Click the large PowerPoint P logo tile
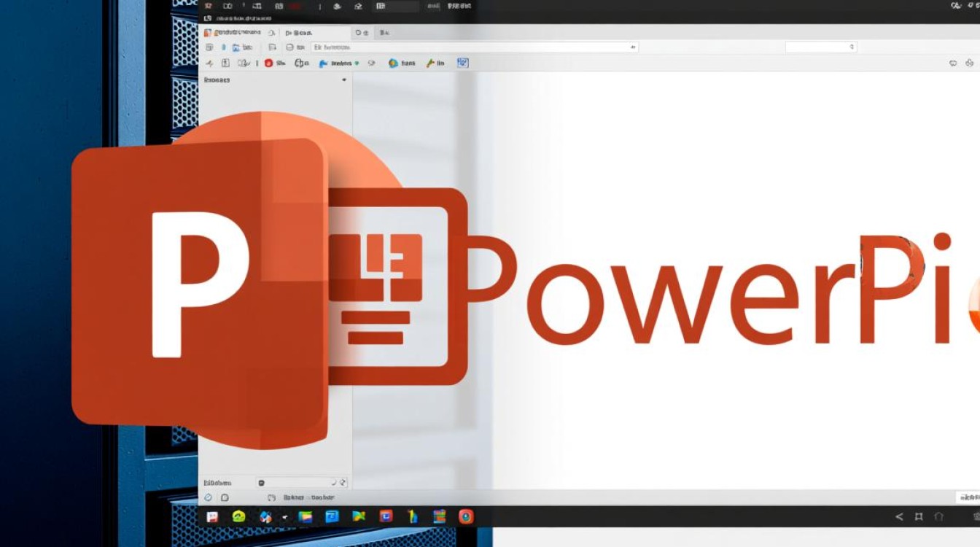980x547 pixels. 198,286
